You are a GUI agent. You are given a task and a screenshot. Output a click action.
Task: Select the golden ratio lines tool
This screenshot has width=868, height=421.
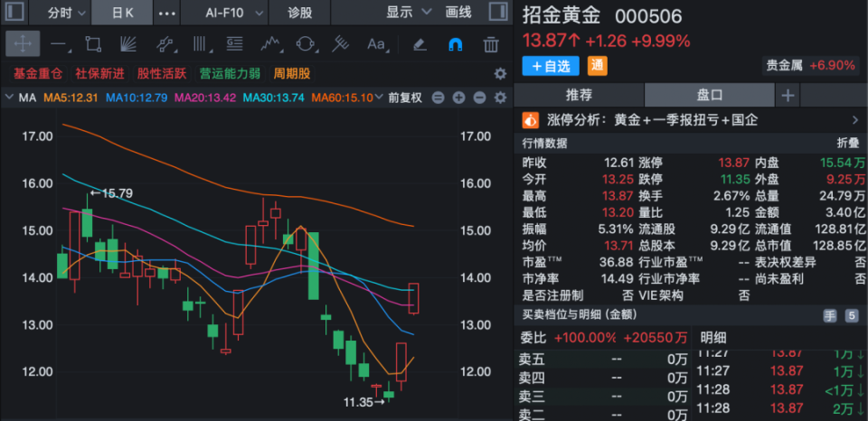click(x=235, y=44)
